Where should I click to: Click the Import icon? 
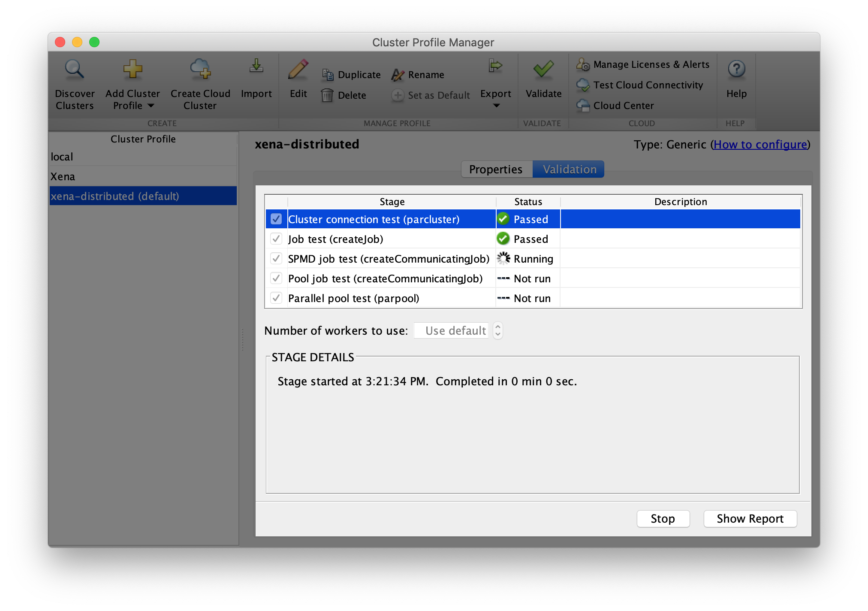click(256, 67)
